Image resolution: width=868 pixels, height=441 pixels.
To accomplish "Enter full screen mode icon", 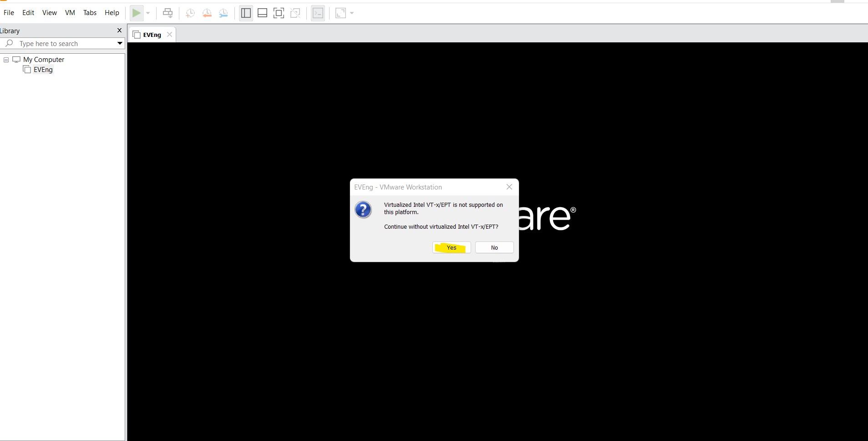I will tap(279, 13).
